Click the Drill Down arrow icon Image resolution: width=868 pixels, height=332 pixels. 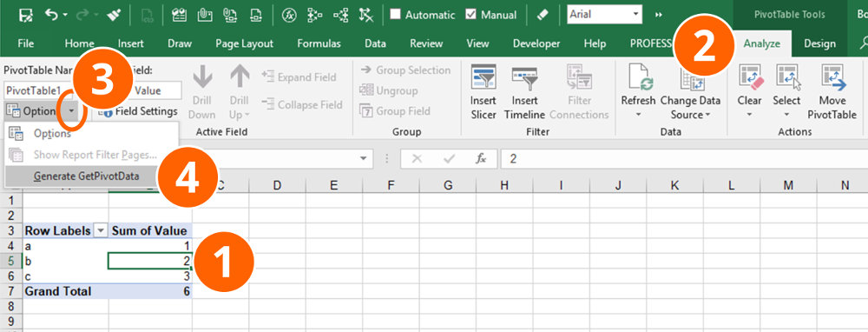[x=202, y=77]
